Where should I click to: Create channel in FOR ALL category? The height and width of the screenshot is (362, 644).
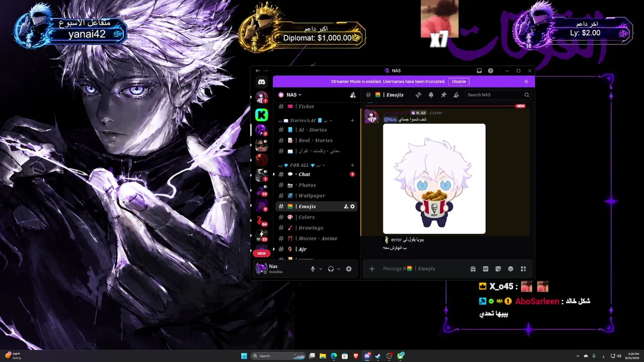coord(352,165)
